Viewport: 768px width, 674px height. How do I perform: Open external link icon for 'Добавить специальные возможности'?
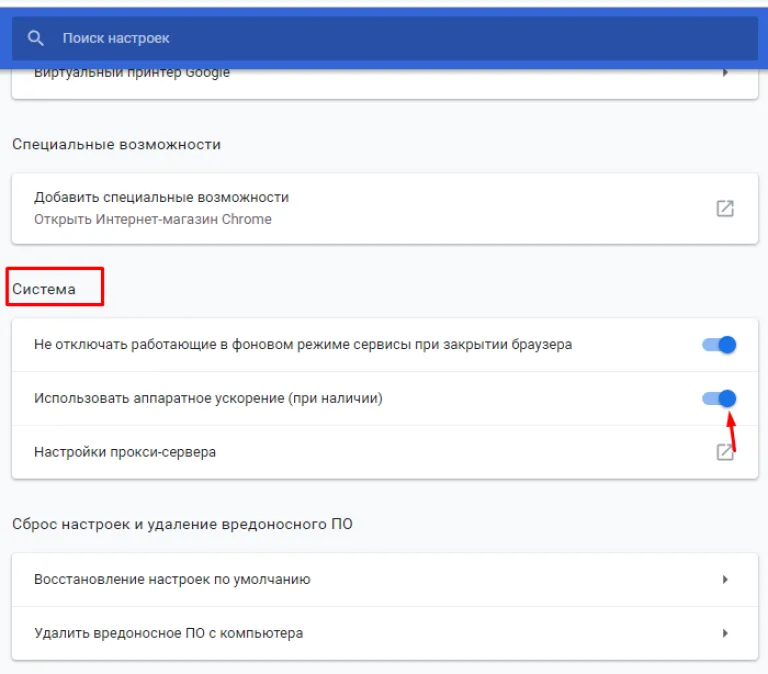pos(725,208)
